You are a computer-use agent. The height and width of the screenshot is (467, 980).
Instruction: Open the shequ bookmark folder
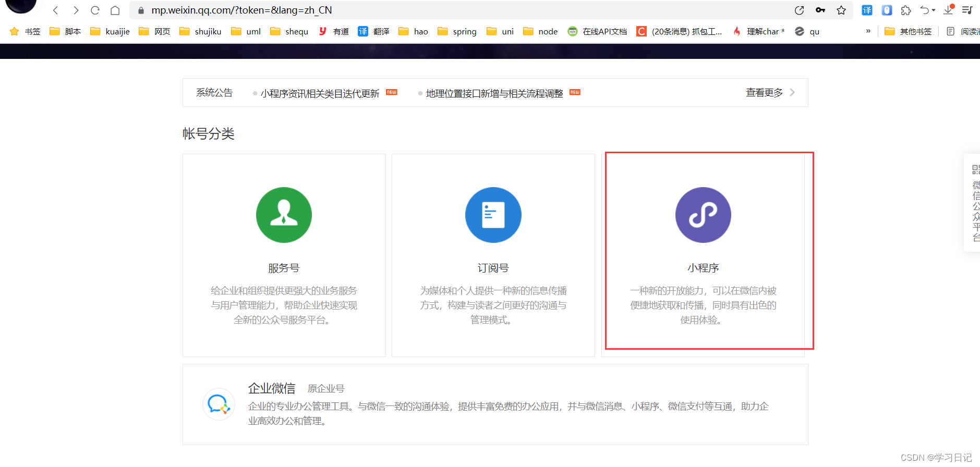[289, 31]
